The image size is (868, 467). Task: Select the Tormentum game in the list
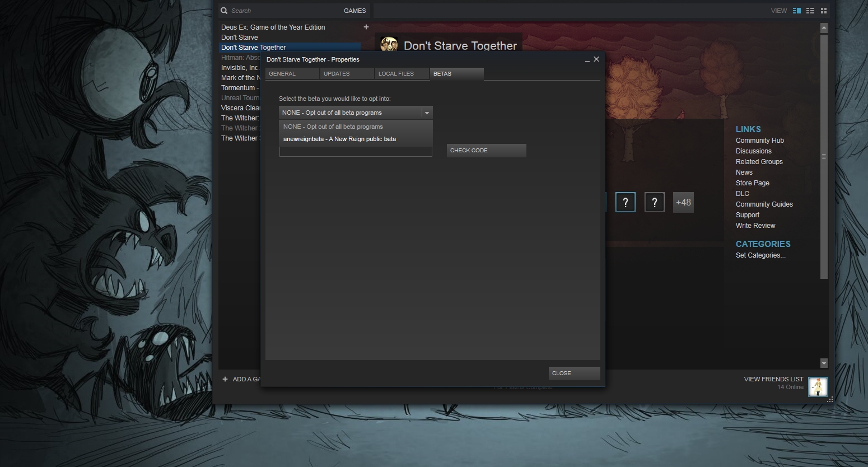[x=240, y=88]
